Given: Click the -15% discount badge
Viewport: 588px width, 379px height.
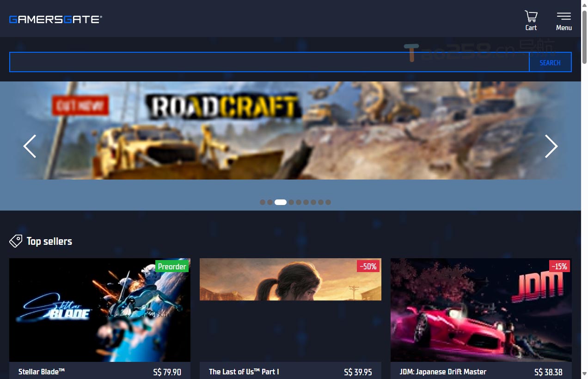Looking at the screenshot, I should (559, 266).
